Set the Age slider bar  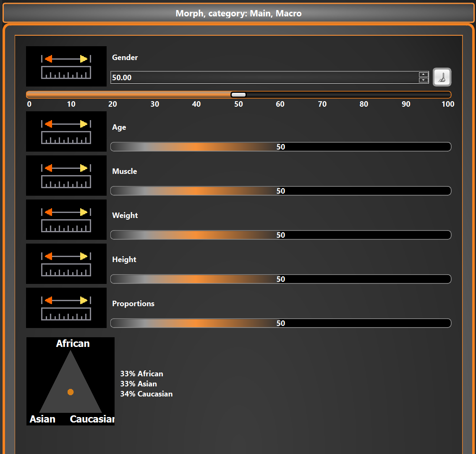(281, 147)
